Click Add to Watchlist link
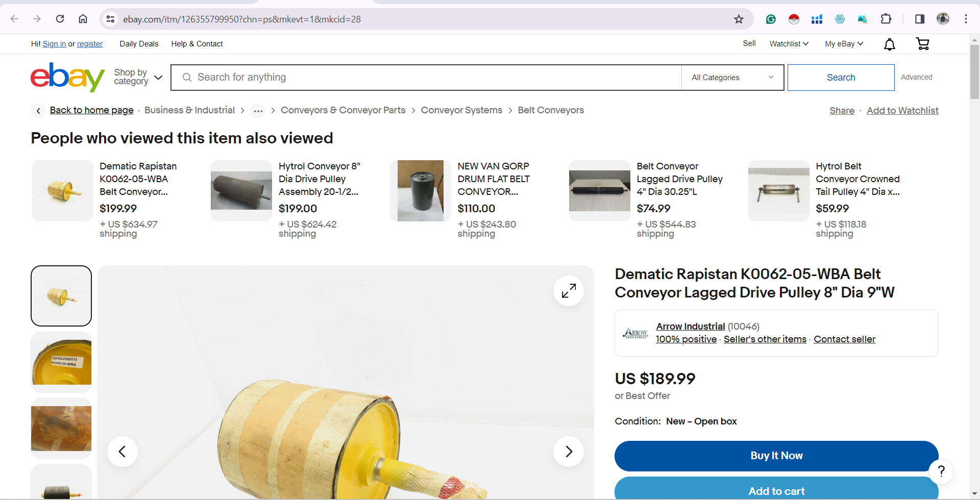980x500 pixels. [x=902, y=111]
